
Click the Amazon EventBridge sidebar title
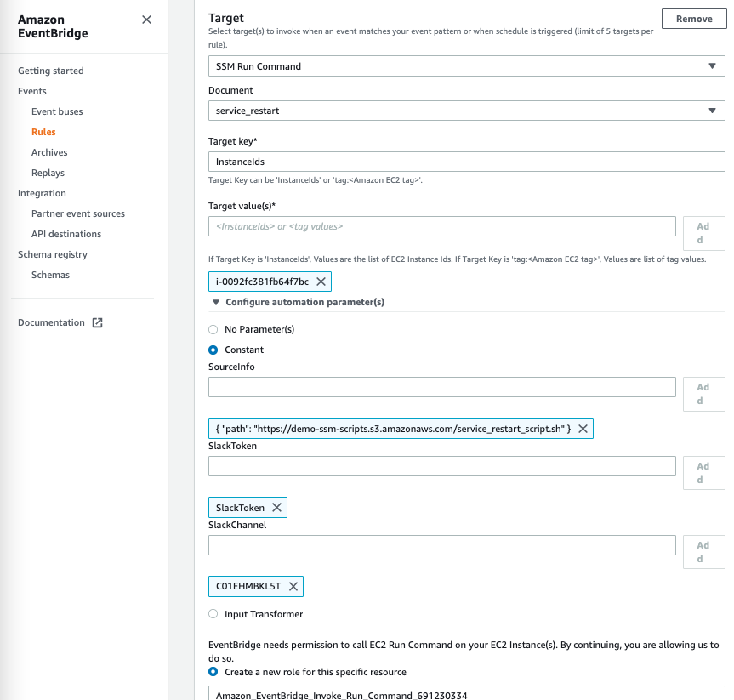(53, 26)
